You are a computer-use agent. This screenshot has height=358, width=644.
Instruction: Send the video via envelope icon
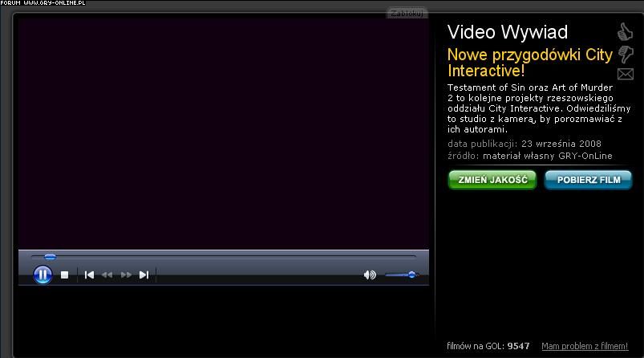point(626,75)
